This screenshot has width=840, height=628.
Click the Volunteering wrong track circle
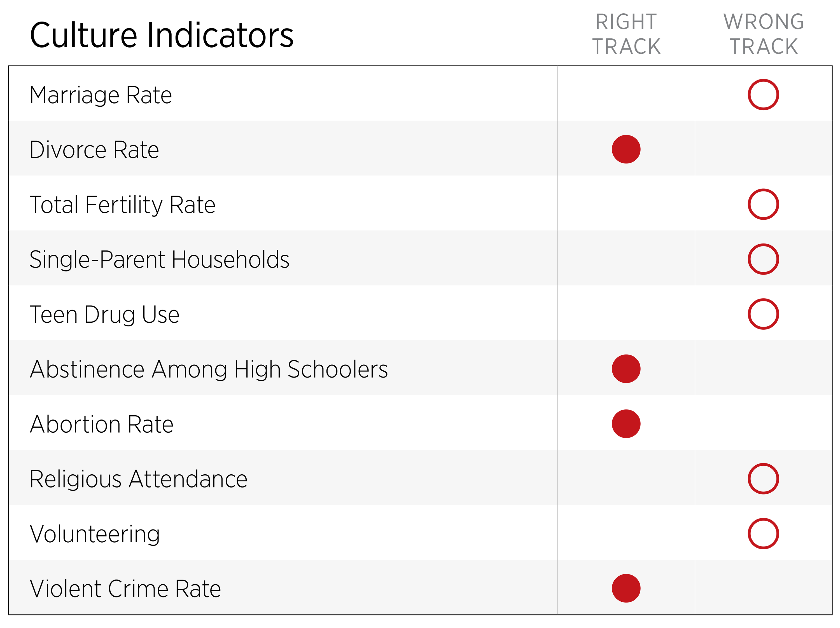point(763,533)
